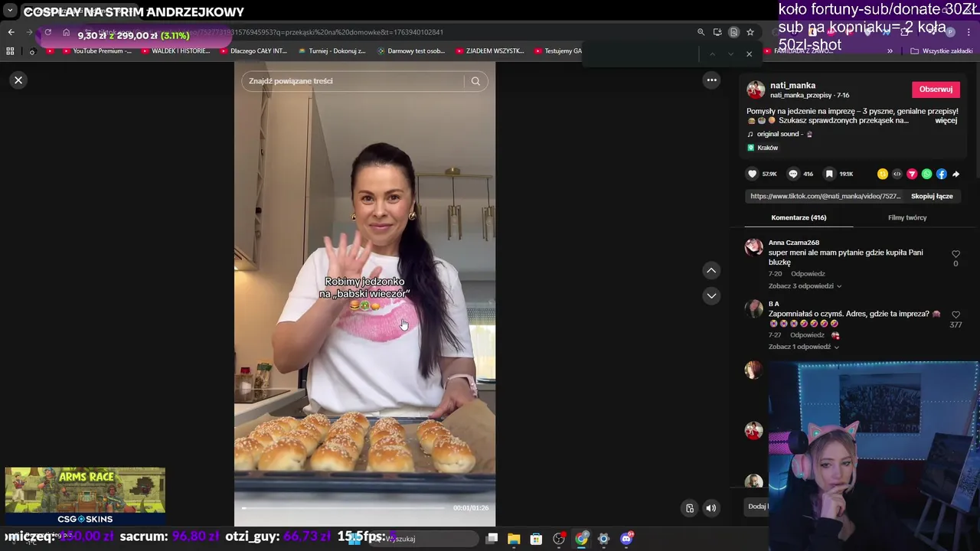Screen dimensions: 980x551
Task: Open 'ZJADŁEM WSZYSTK...' bookmark
Action: [489, 51]
